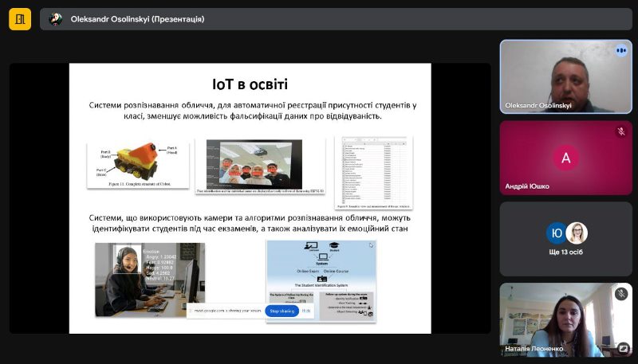Click the presenter avatar in the presentation bar
This screenshot has height=364, width=638.
(56, 19)
